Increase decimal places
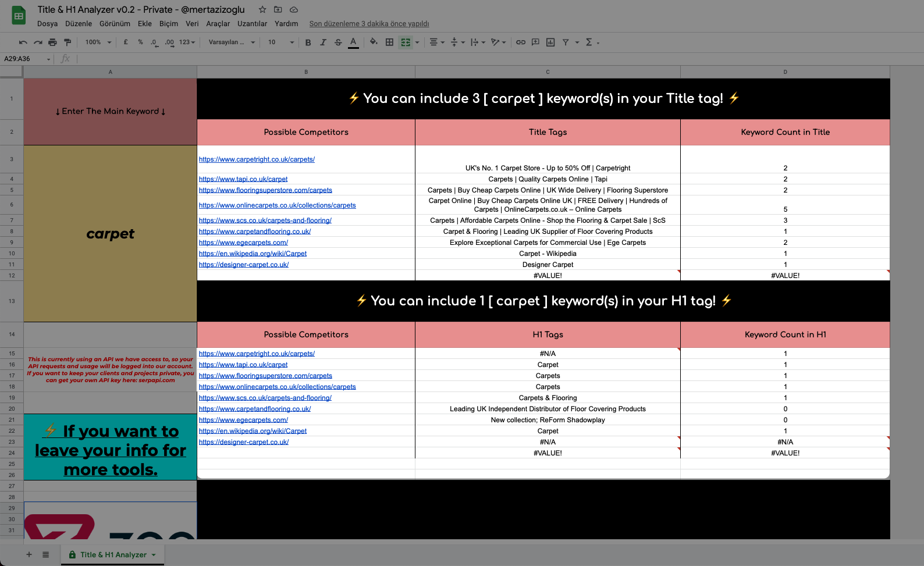Screen dimensions: 924x566 pyautogui.click(x=169, y=42)
